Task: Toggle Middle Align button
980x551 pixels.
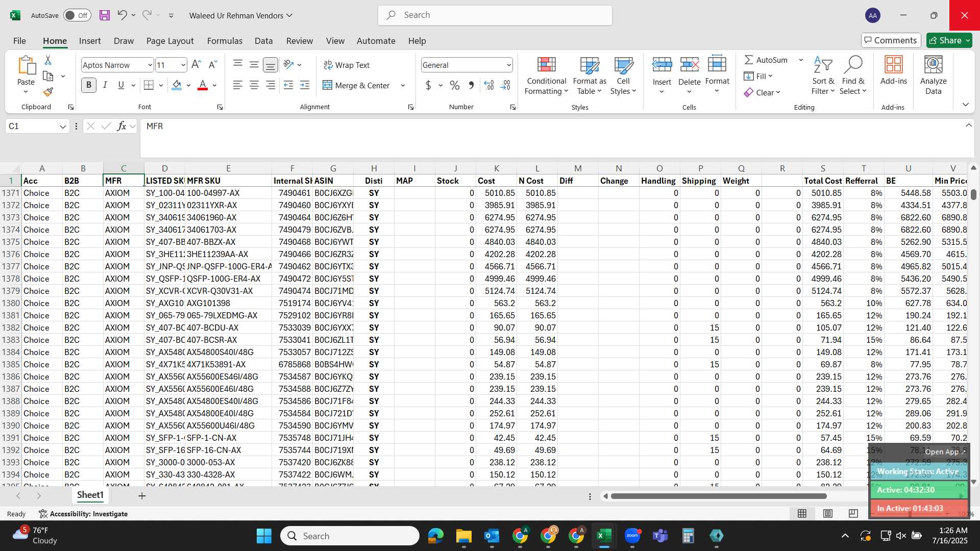Action: (x=254, y=65)
